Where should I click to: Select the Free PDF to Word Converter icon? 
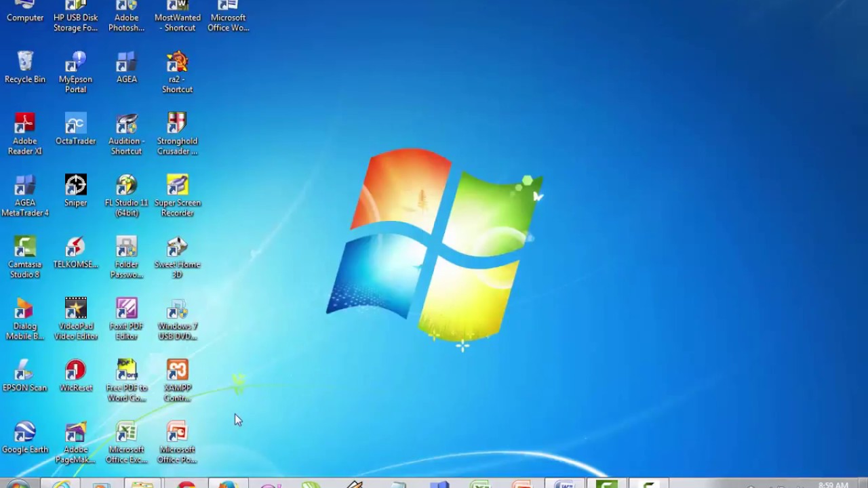126,380
